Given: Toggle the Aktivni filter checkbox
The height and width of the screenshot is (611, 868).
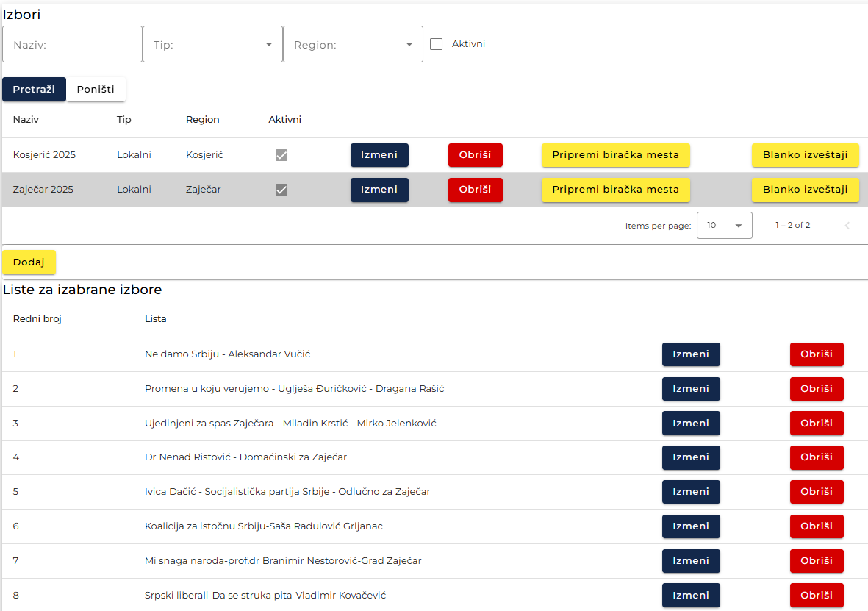Looking at the screenshot, I should point(437,44).
